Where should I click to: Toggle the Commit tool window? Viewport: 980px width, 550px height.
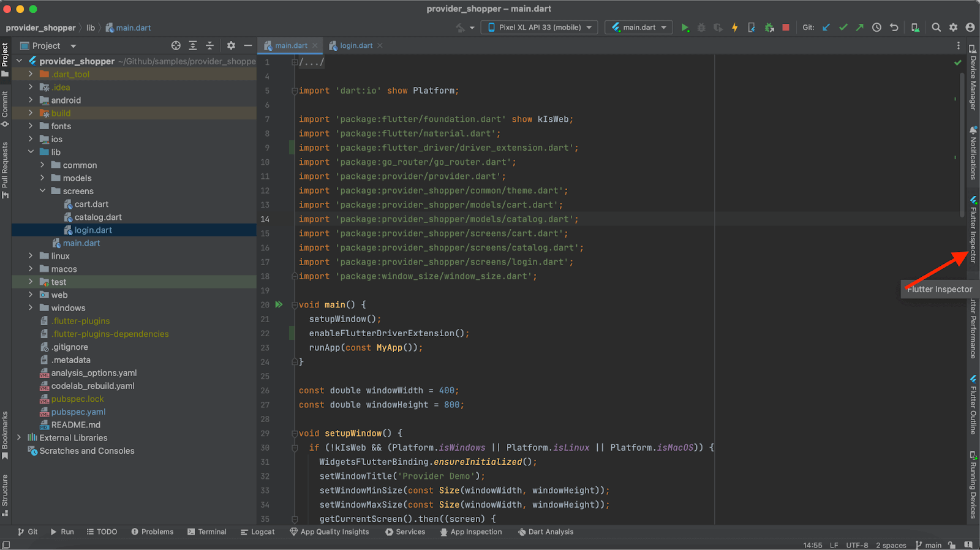5,109
